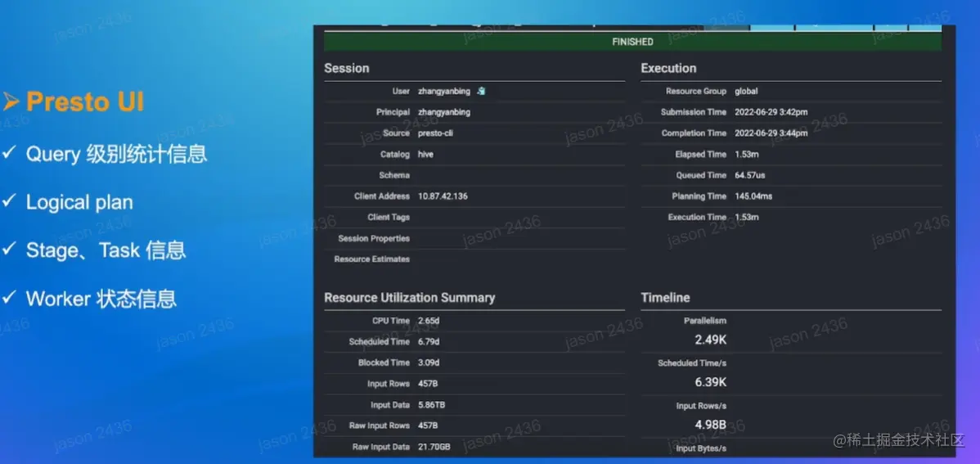Click the Raw Input Data value 21.70GB
The width and height of the screenshot is (980, 464).
[x=434, y=447]
